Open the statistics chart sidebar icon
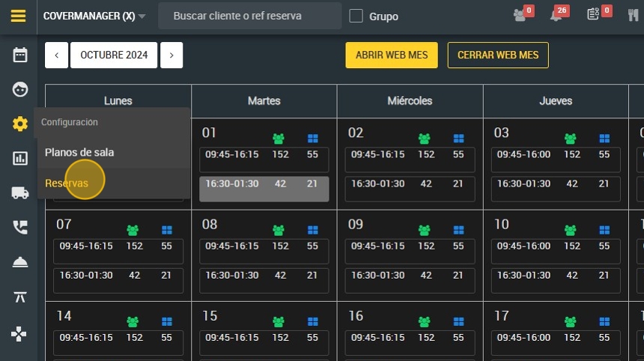The height and width of the screenshot is (361, 644). tap(19, 158)
